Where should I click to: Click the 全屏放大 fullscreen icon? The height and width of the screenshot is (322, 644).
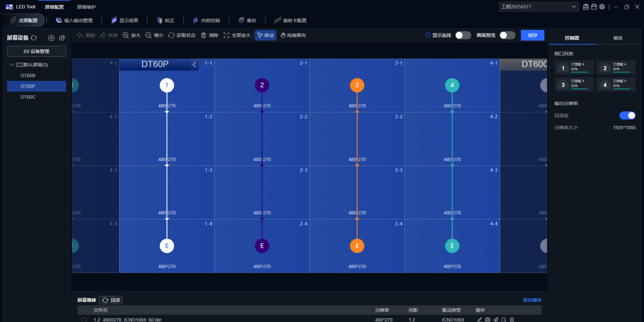click(226, 35)
